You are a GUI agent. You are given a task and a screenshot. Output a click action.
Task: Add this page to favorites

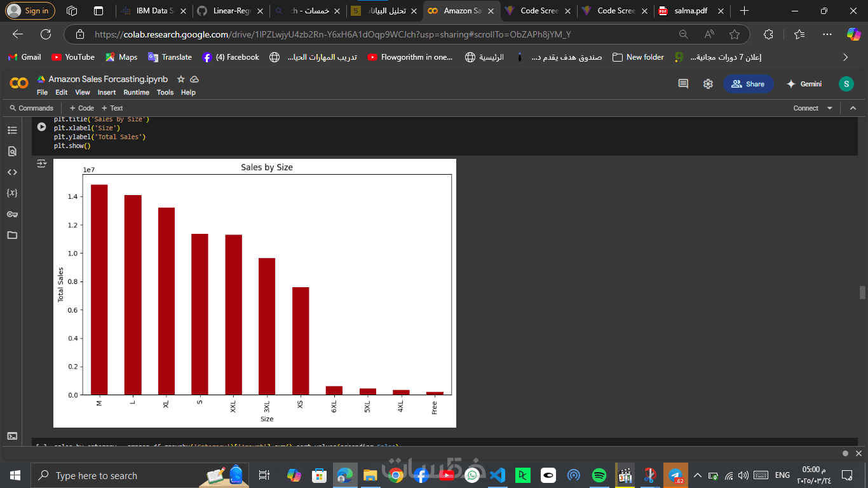click(x=735, y=34)
